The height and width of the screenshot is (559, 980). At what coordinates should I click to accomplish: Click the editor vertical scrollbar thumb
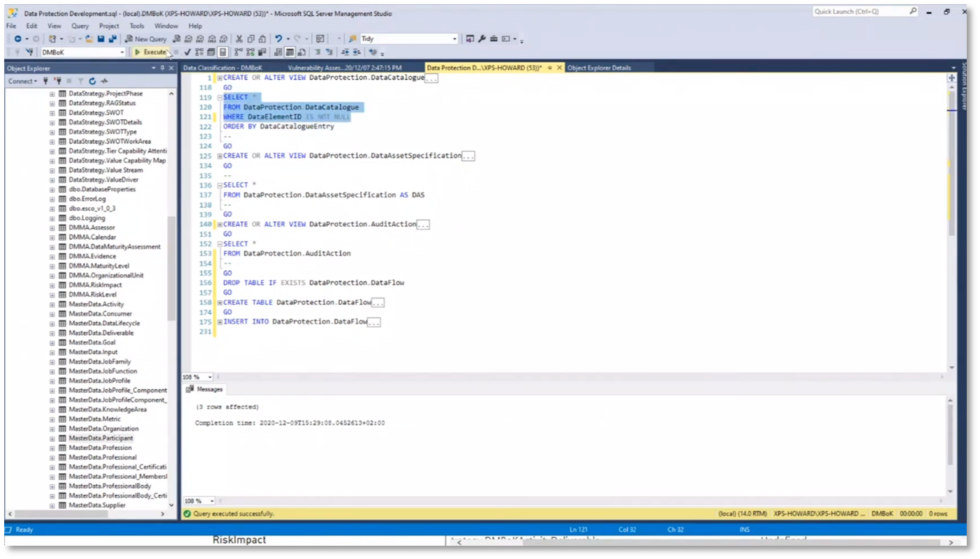point(951,164)
